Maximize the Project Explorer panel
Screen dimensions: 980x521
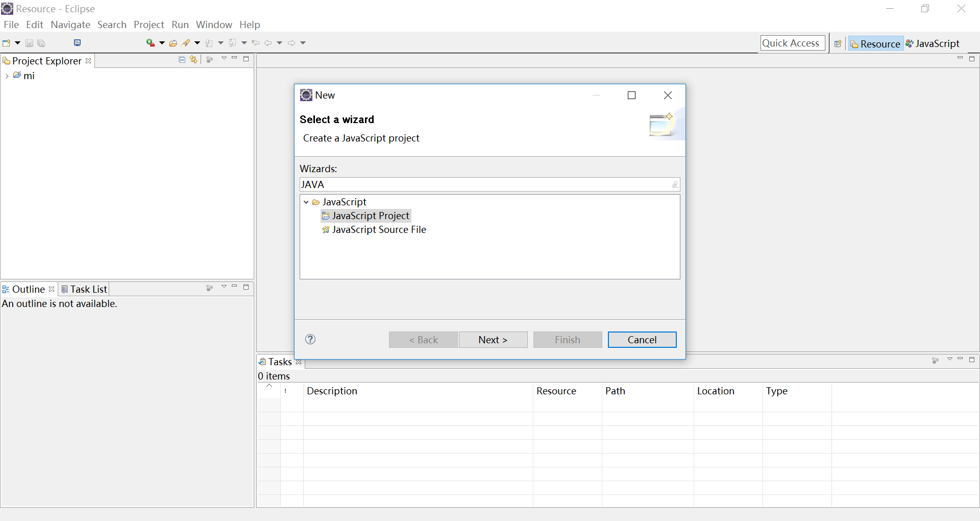click(x=246, y=59)
